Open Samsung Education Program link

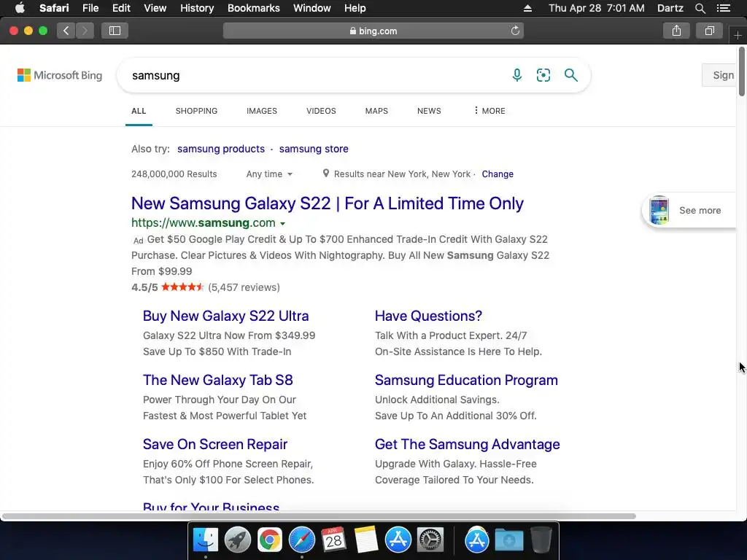(x=466, y=380)
